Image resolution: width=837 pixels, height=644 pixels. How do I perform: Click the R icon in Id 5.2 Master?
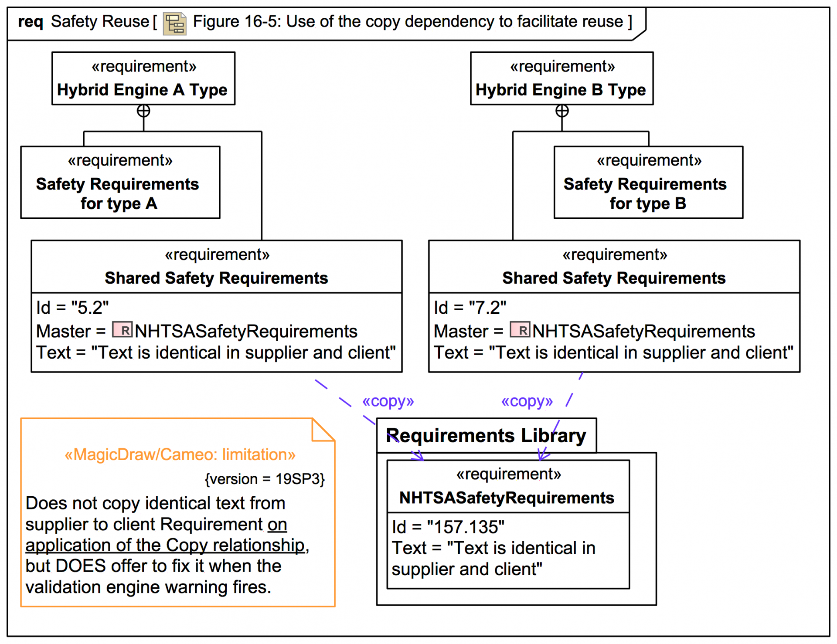pos(122,330)
